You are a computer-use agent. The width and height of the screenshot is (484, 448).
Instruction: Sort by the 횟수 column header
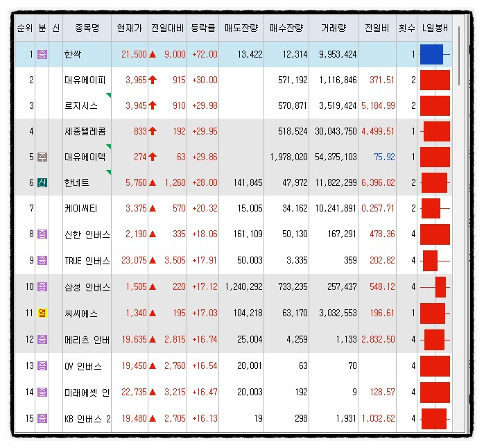click(407, 28)
